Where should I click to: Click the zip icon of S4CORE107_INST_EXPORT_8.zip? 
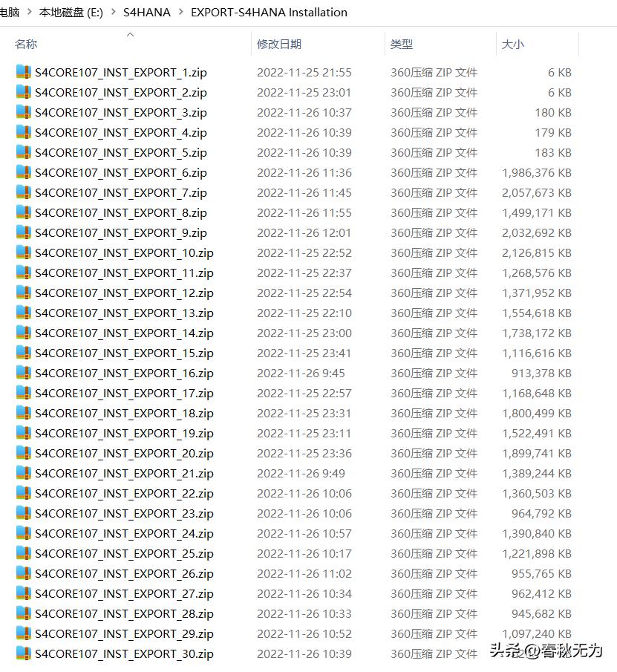[x=24, y=212]
